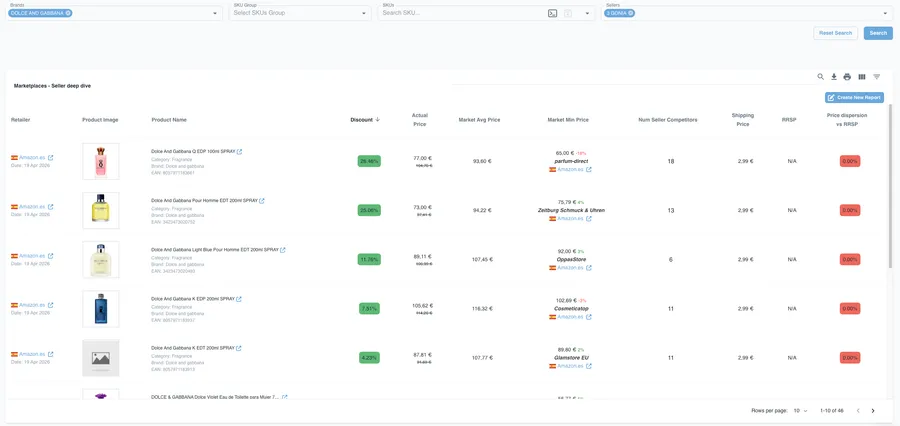Screen dimensions: 900x426
Task: Click the placeholder image for K EDT 200ml
Action: (x=101, y=358)
